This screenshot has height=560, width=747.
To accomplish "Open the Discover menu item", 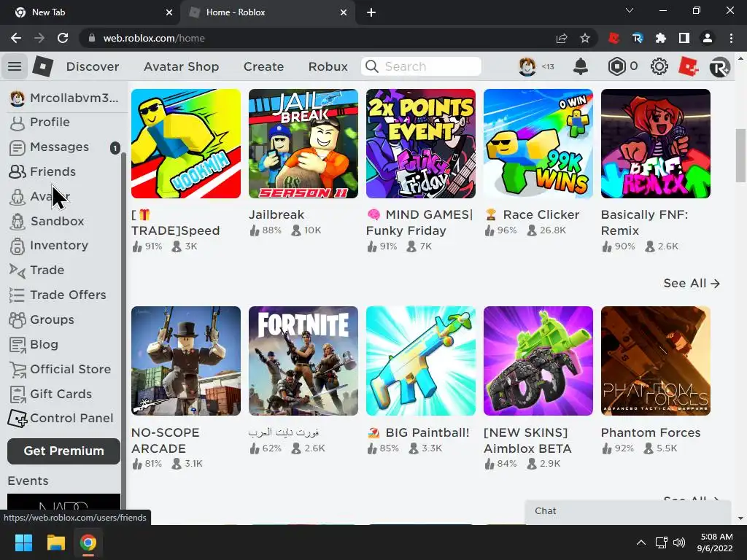I will (x=93, y=66).
